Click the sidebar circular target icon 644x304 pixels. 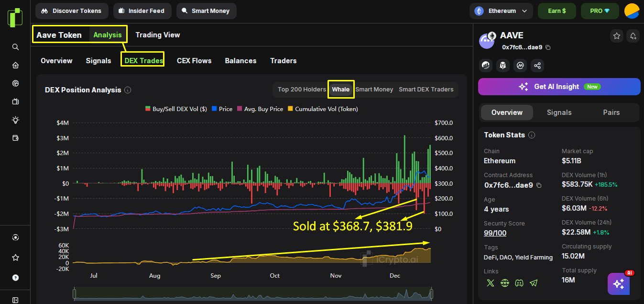click(15, 237)
